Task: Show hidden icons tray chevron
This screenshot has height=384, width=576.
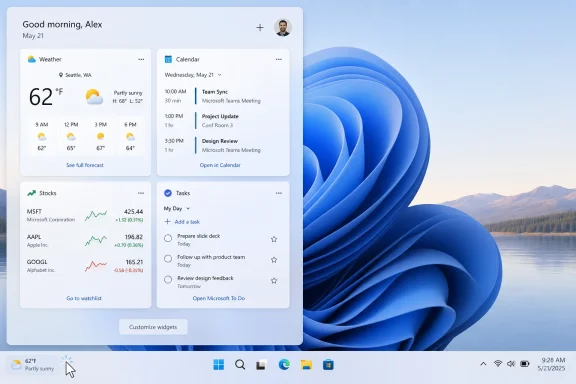Action: 483,364
